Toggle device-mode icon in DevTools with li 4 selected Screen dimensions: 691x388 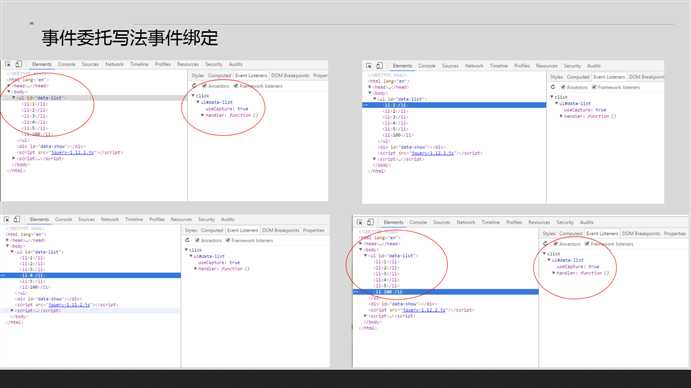[x=17, y=219]
